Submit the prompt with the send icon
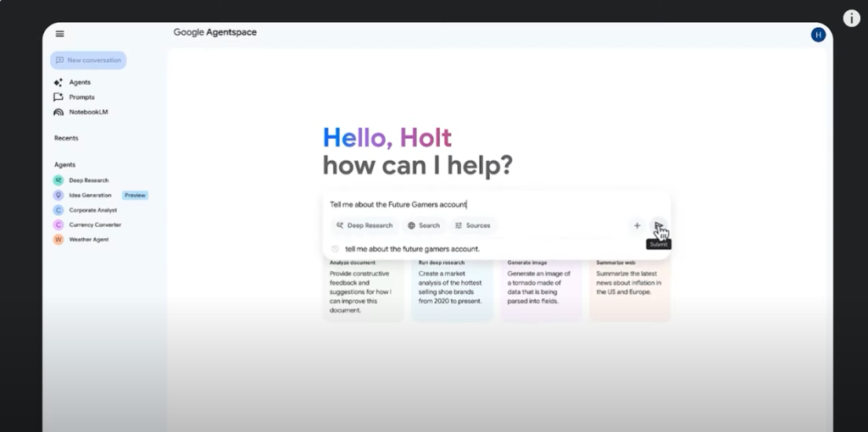This screenshot has width=868, height=432. point(658,225)
